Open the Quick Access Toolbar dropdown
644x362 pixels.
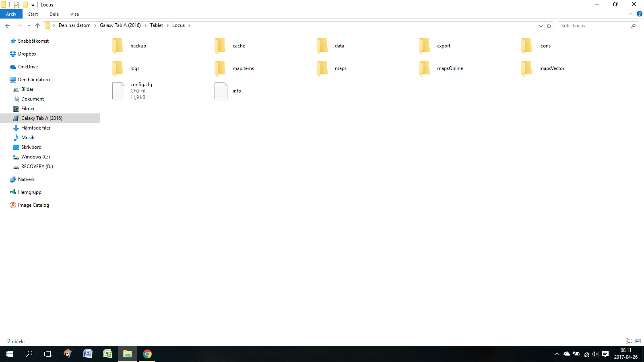[33, 5]
